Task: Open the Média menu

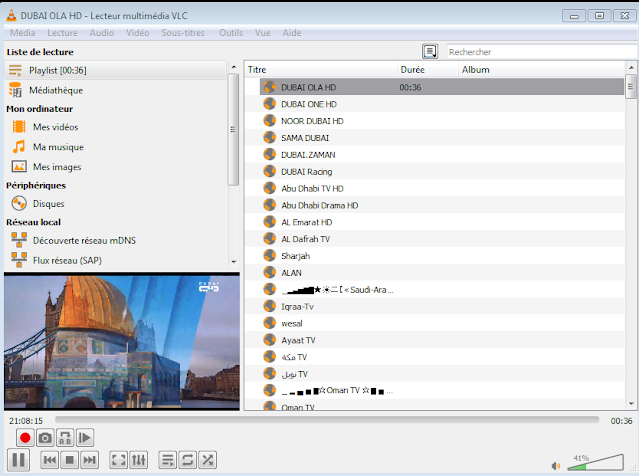Action: 22,33
